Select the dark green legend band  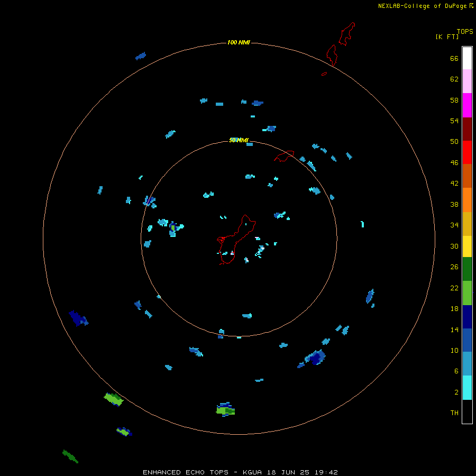click(x=467, y=269)
